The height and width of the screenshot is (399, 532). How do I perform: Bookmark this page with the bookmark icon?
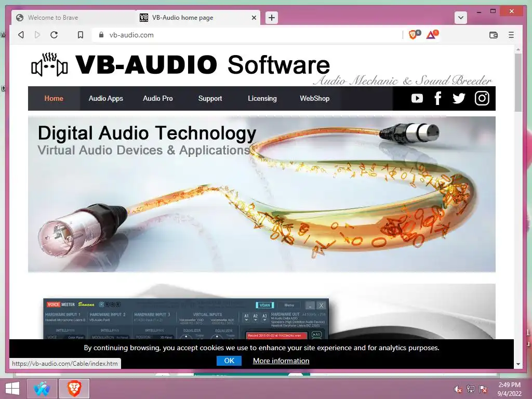point(81,35)
